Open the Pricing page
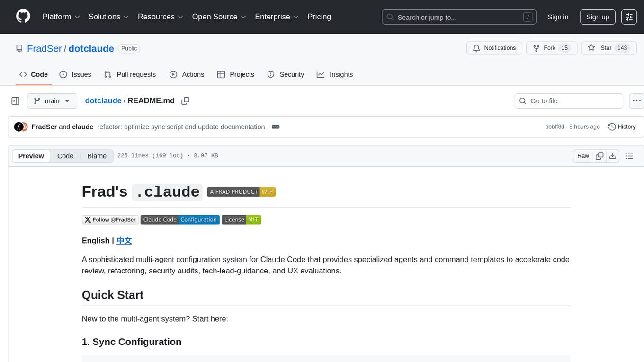This screenshot has width=644, height=362. (319, 17)
